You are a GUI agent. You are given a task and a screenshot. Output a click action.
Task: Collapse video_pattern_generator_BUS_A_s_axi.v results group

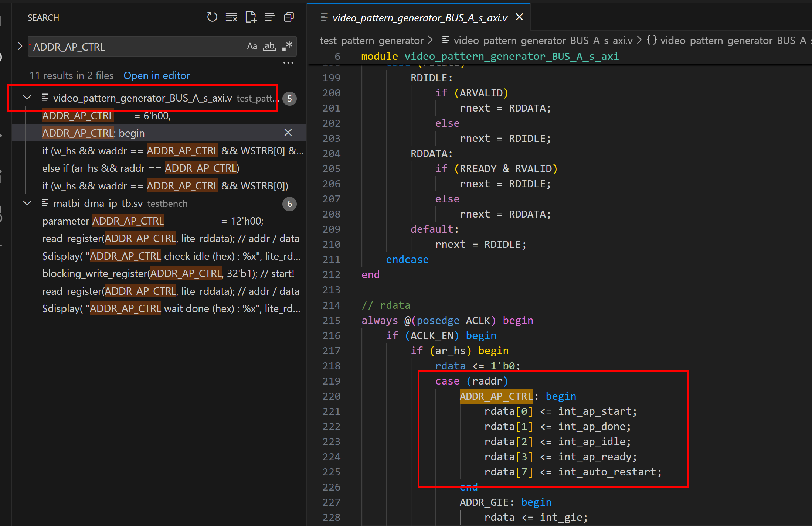pos(27,98)
